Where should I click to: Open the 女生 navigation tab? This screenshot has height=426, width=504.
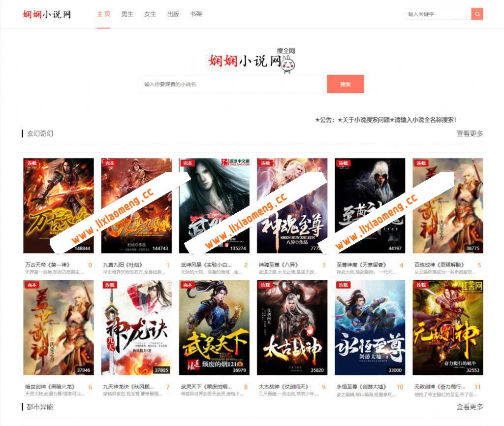[150, 14]
